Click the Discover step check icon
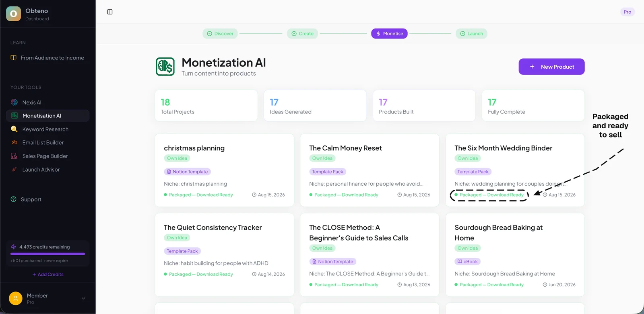The height and width of the screenshot is (314, 644). [210, 34]
